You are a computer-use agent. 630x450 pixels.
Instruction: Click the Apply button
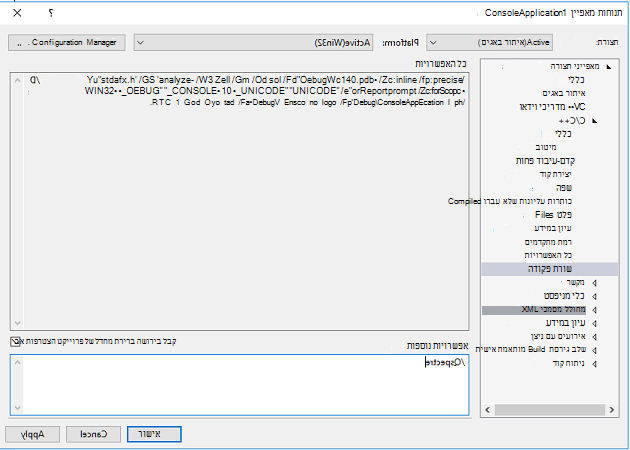click(x=33, y=434)
